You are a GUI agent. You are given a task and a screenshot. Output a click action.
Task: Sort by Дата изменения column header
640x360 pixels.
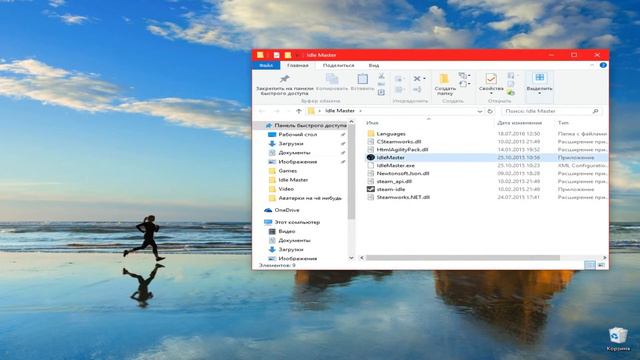point(520,123)
